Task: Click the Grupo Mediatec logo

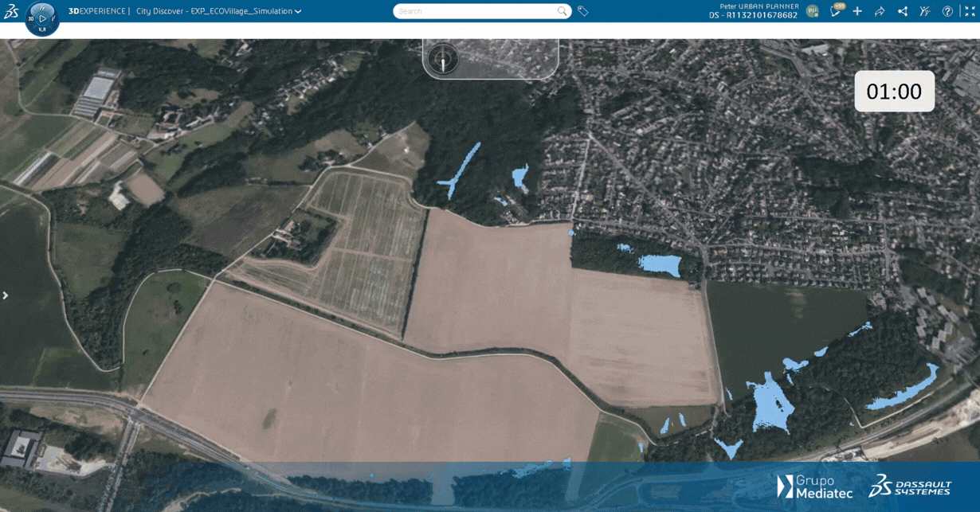Action: (814, 487)
